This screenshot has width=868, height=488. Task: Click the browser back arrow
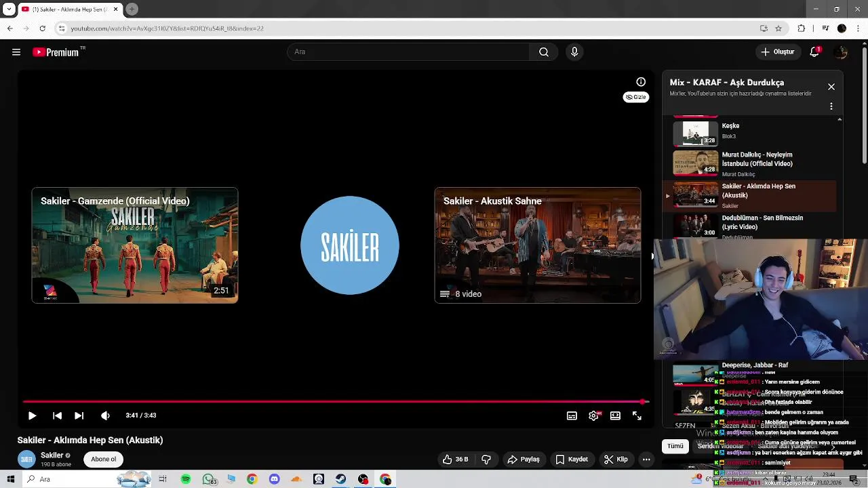click(9, 28)
